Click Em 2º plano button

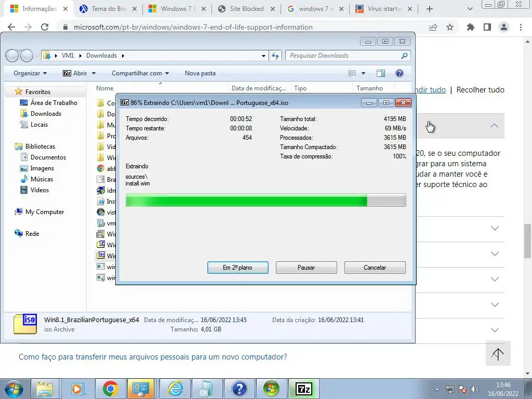pos(237,268)
